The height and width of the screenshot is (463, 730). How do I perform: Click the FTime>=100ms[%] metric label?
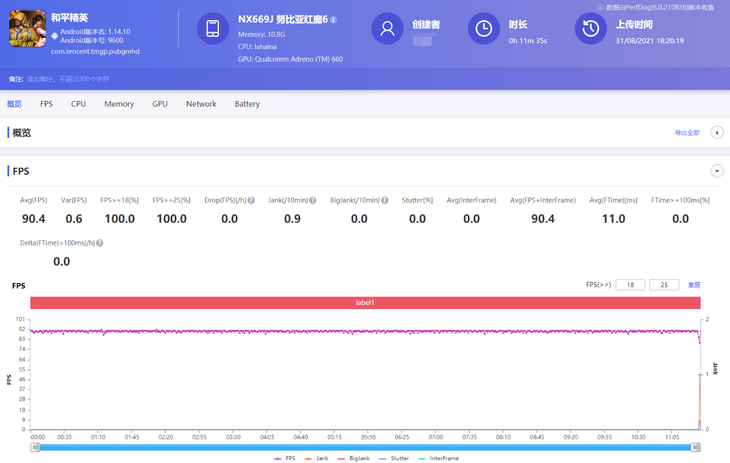[680, 200]
